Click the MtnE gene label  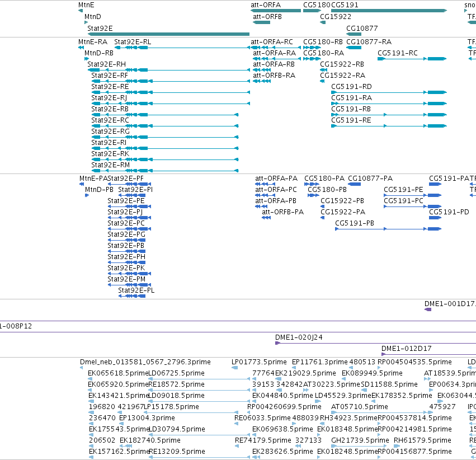pyautogui.click(x=86, y=5)
